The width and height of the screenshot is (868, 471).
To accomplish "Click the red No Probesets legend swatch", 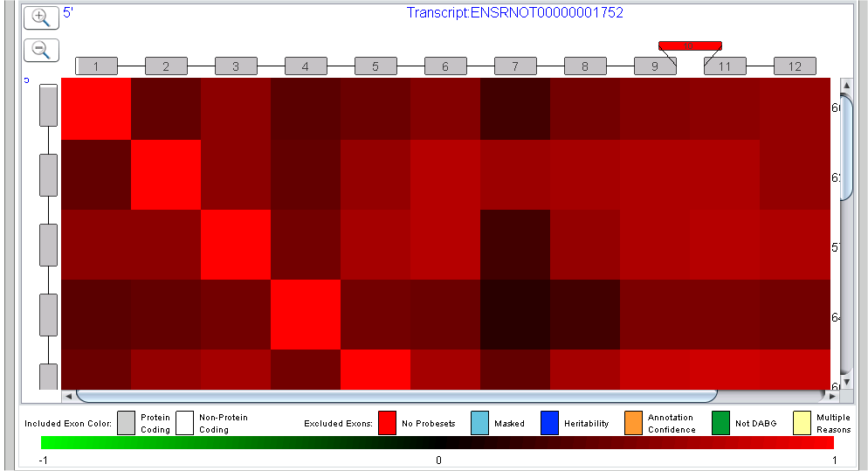I will [x=387, y=423].
